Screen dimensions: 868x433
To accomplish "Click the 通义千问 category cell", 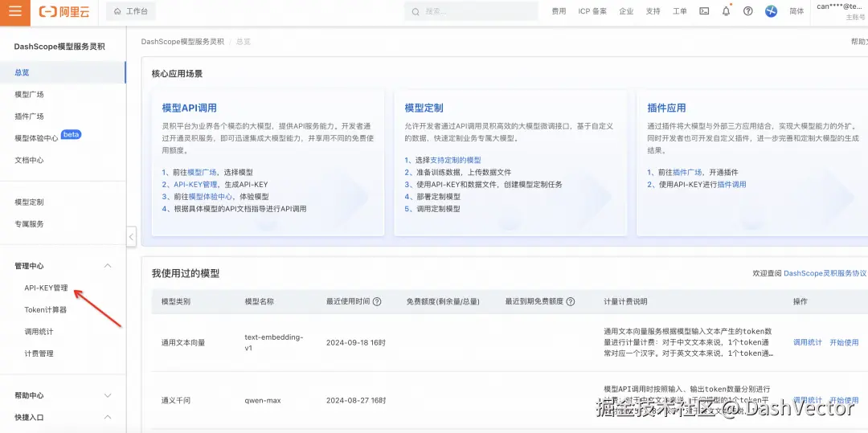I will coord(175,400).
